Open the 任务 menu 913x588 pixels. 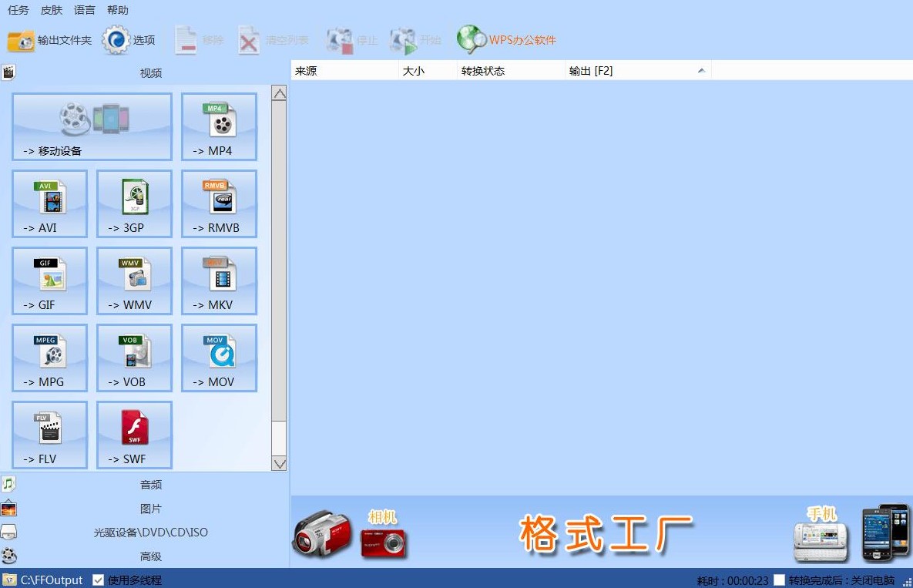pyautogui.click(x=18, y=10)
